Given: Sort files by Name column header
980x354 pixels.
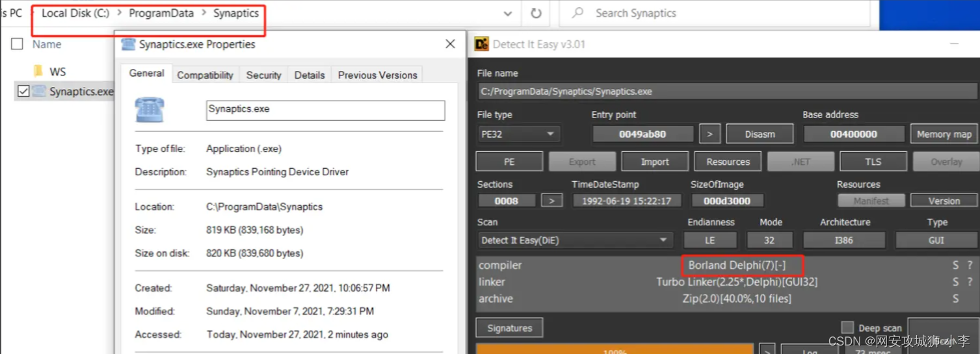Looking at the screenshot, I should [x=47, y=44].
